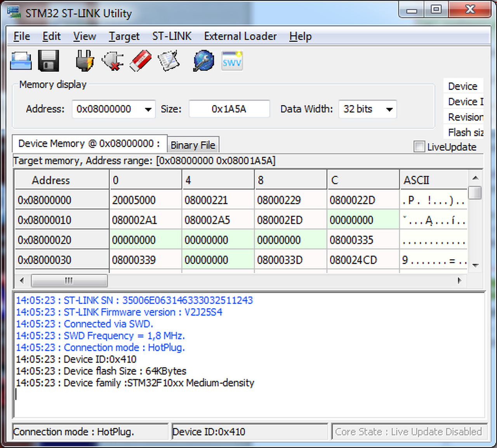Viewport: 497px width, 448px height.
Task: Open the Target menu
Action: pyautogui.click(x=124, y=36)
